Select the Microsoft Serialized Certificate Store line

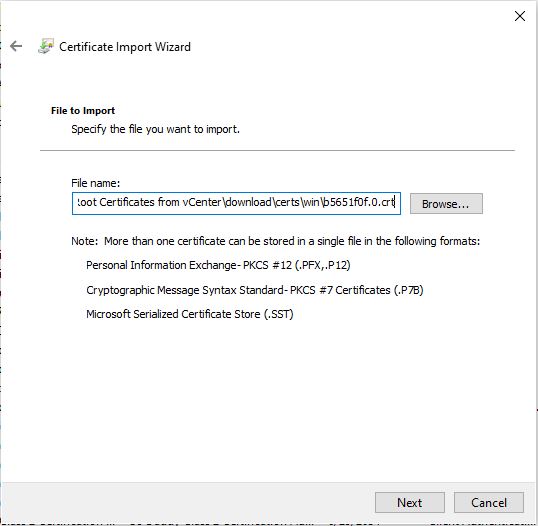pos(189,314)
